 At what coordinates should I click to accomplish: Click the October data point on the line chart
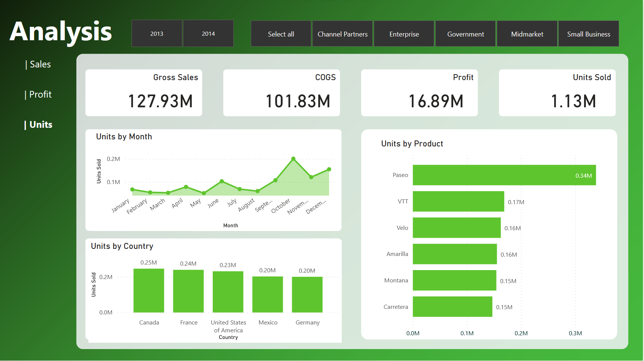(294, 159)
